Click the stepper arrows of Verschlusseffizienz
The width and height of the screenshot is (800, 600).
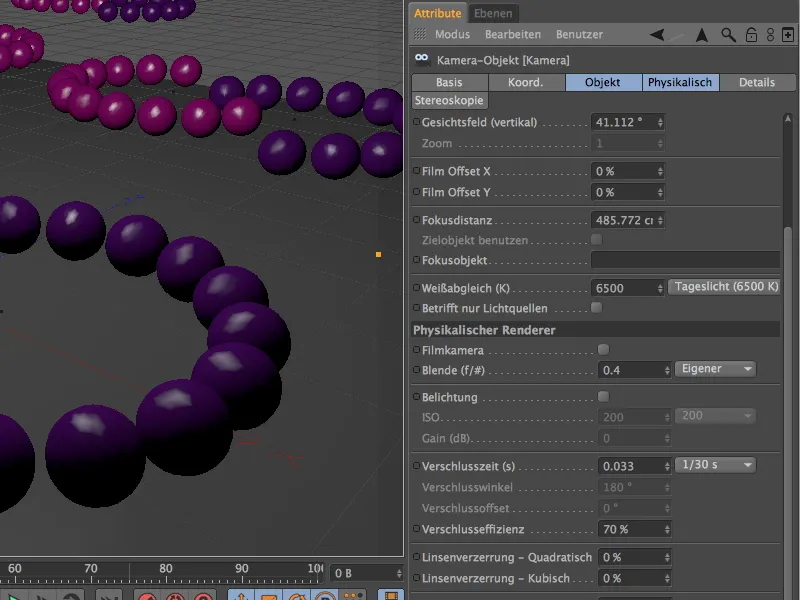(667, 530)
